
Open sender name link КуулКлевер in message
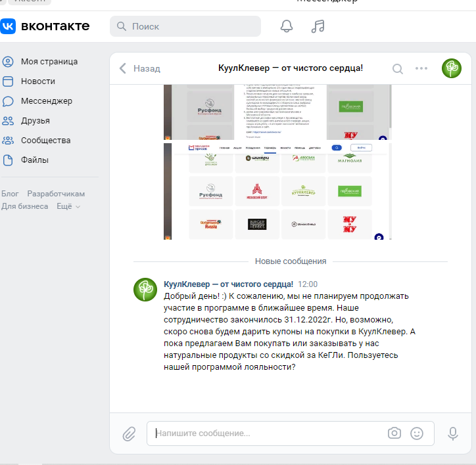(x=228, y=284)
